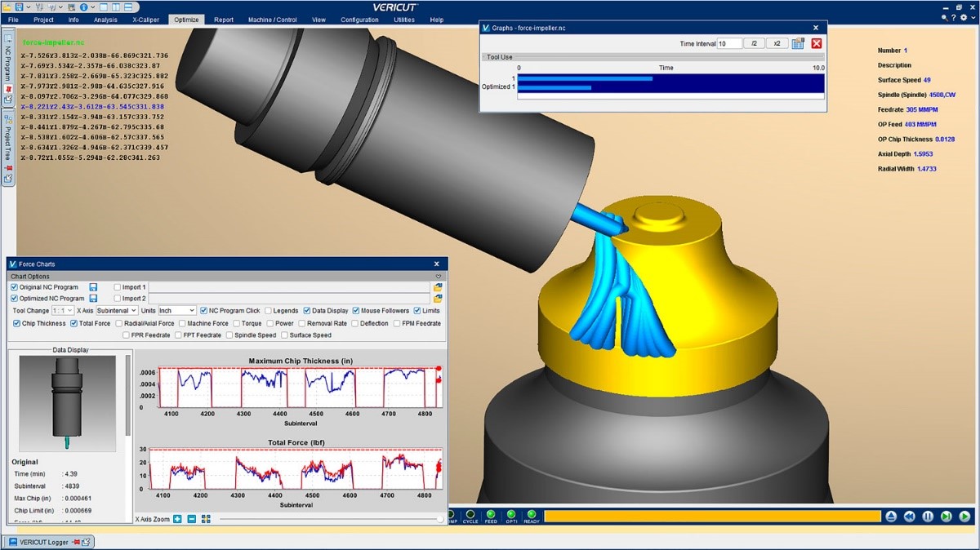
Task: Open the Analysis menu
Action: click(105, 20)
